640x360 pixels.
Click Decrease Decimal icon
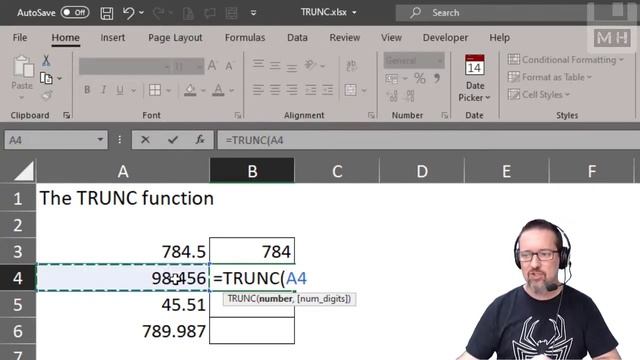click(x=409, y=96)
